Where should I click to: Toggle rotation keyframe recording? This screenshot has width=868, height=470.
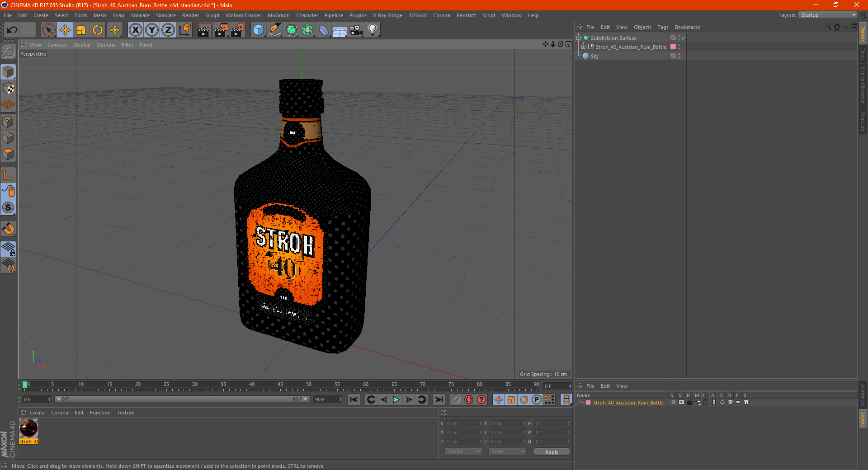(x=524, y=399)
